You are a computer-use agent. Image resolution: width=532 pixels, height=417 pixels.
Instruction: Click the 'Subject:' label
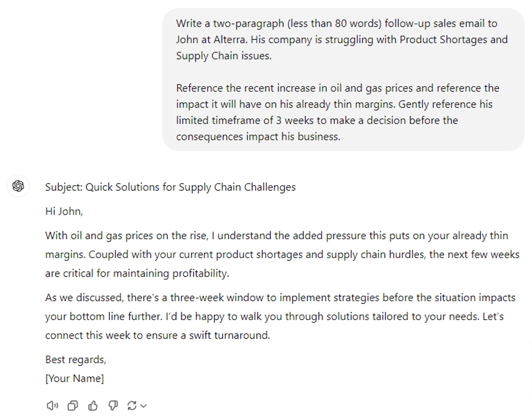[64, 186]
